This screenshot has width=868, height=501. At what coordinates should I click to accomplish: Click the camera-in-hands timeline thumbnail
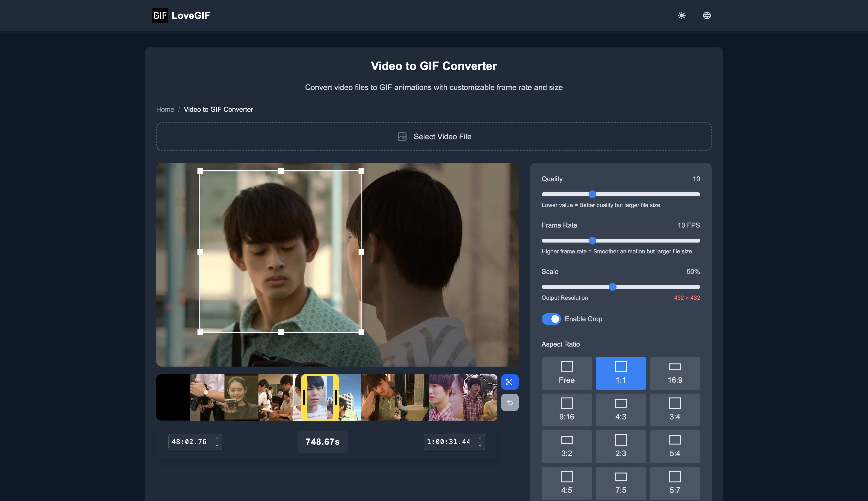207,397
